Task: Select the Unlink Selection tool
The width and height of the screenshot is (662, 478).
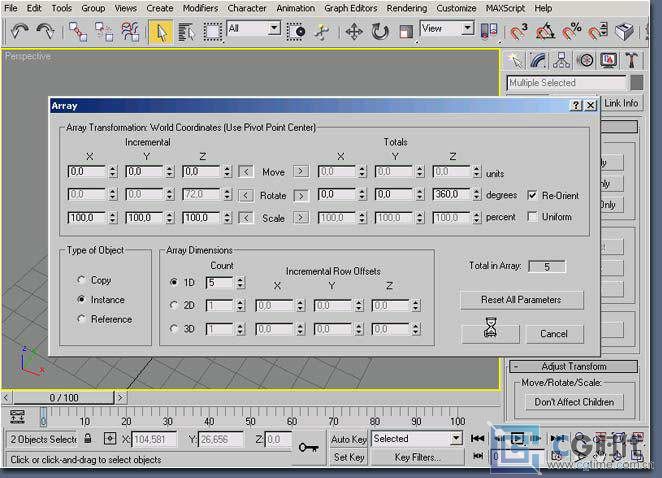Action: coord(103,32)
